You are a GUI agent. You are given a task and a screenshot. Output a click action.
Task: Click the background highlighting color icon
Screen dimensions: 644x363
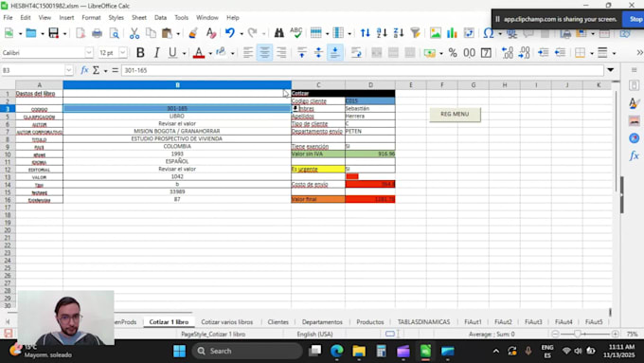coord(221,52)
